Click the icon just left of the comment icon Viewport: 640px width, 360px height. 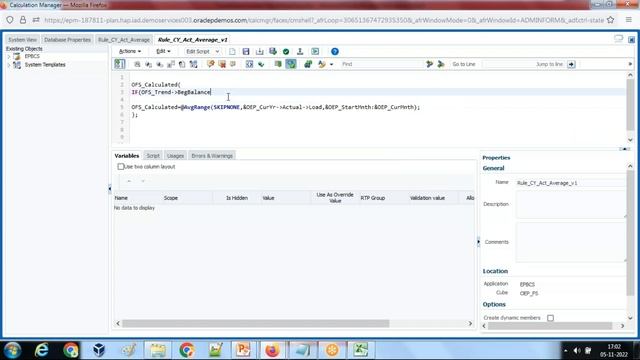tap(193, 64)
